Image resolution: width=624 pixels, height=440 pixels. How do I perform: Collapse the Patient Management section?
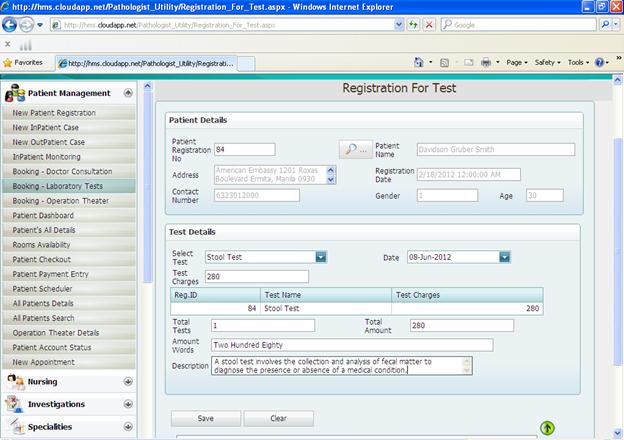[128, 93]
